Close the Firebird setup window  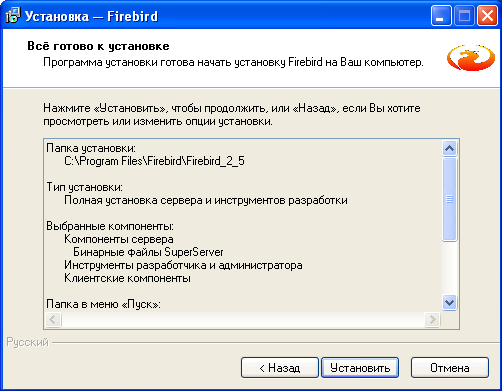487,16
